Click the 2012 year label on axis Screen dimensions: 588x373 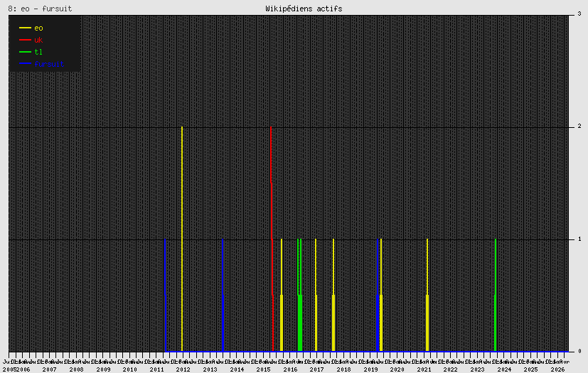pos(183,369)
